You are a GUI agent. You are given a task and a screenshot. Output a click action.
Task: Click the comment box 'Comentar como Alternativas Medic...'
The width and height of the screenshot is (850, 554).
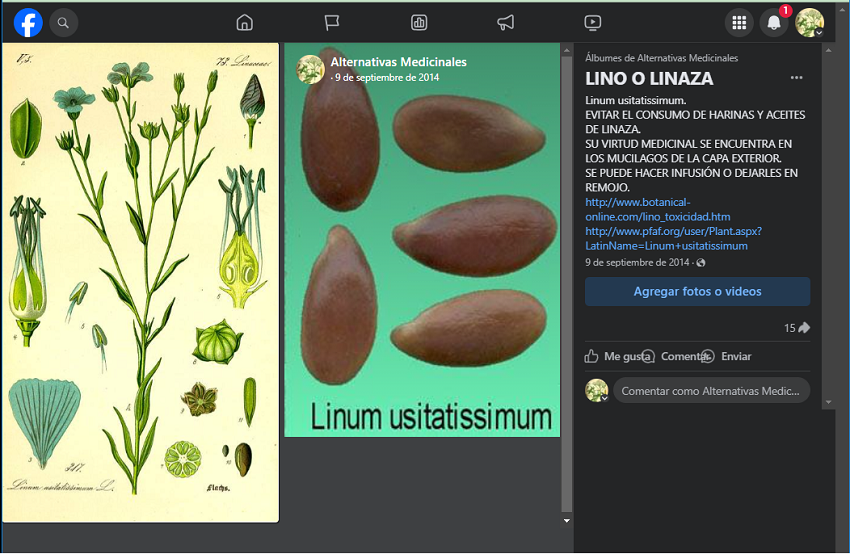pyautogui.click(x=711, y=391)
